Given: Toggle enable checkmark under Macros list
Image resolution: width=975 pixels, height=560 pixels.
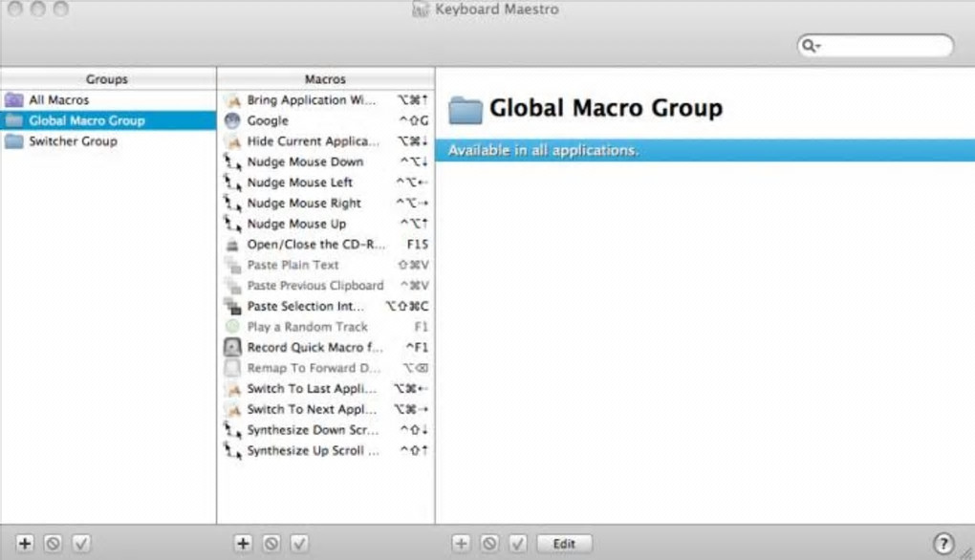Looking at the screenshot, I should (299, 544).
